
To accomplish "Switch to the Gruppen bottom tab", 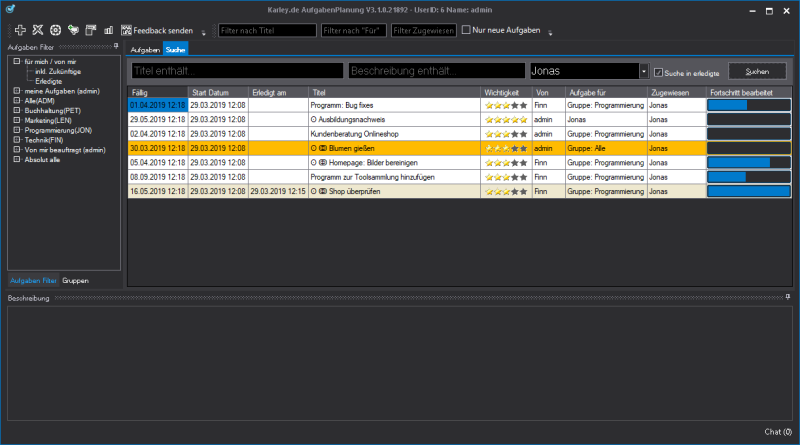I will coord(76,281).
